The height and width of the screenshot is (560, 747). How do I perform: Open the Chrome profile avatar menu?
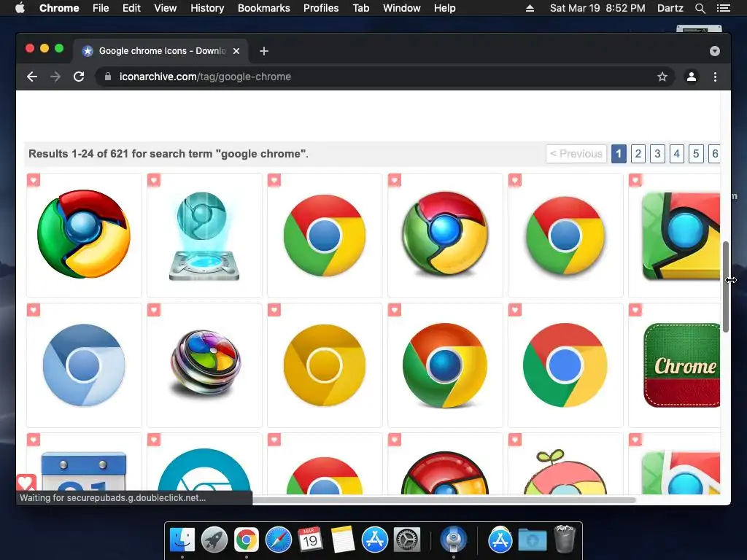tap(692, 77)
